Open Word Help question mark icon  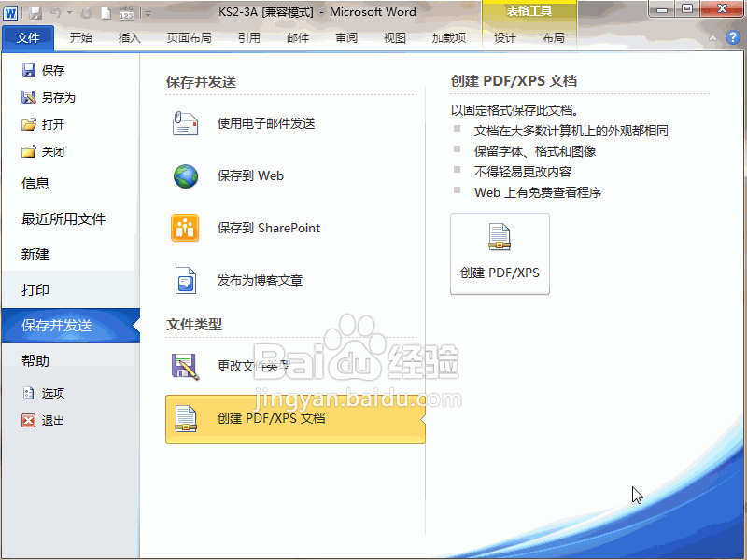[733, 37]
